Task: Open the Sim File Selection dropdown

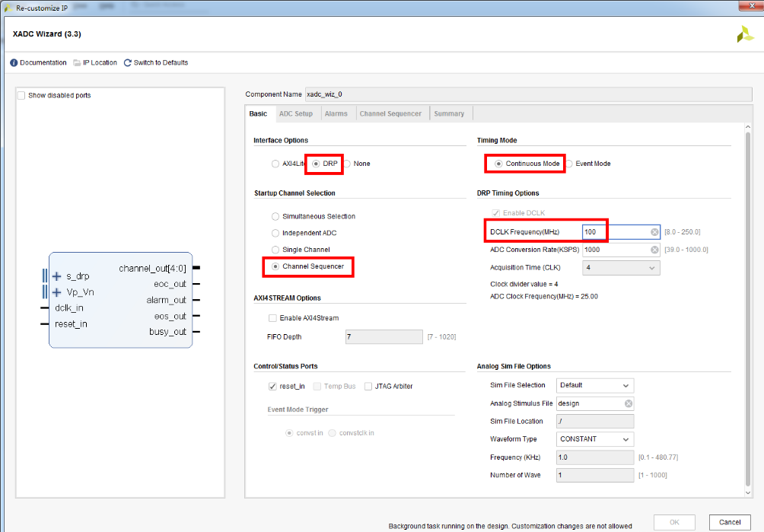Action: pyautogui.click(x=595, y=385)
